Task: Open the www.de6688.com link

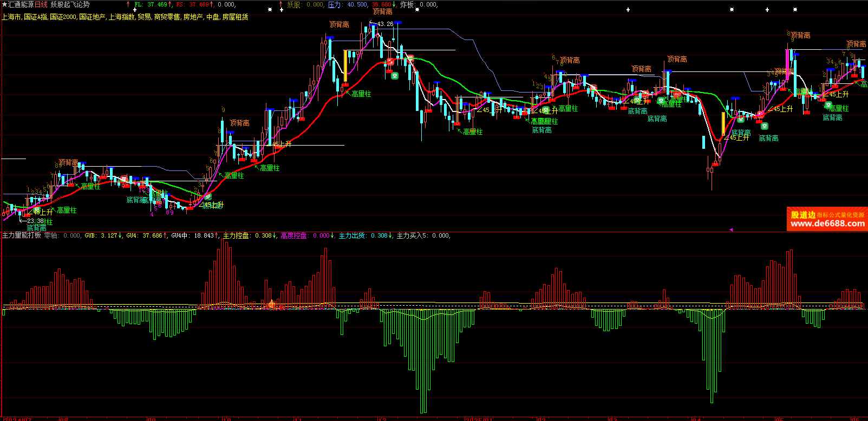Action: pyautogui.click(x=827, y=223)
